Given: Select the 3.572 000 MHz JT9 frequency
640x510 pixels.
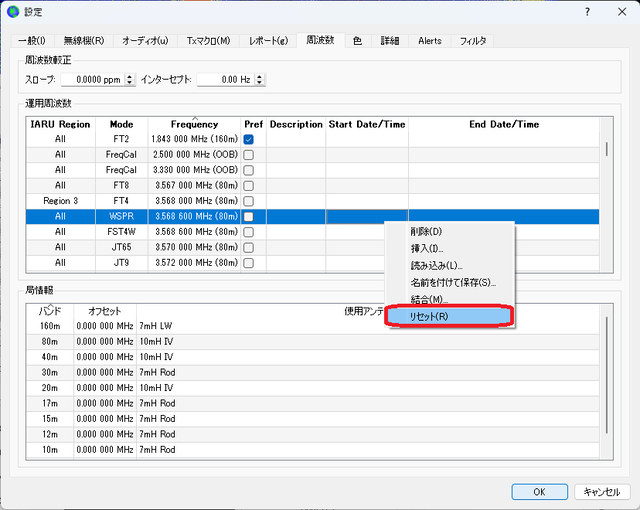Looking at the screenshot, I should 194,263.
